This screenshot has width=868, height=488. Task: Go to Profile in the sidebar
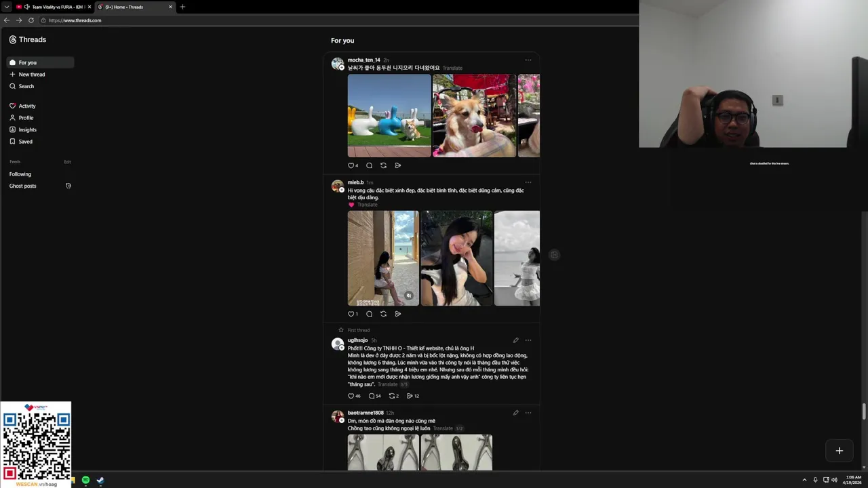[x=22, y=118]
